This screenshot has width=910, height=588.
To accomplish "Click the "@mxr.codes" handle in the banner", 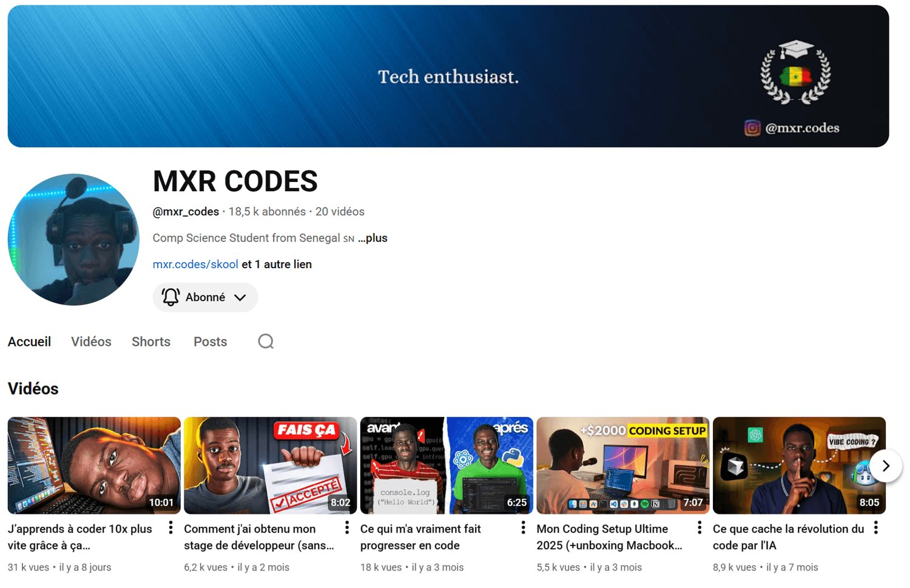I will coord(803,128).
